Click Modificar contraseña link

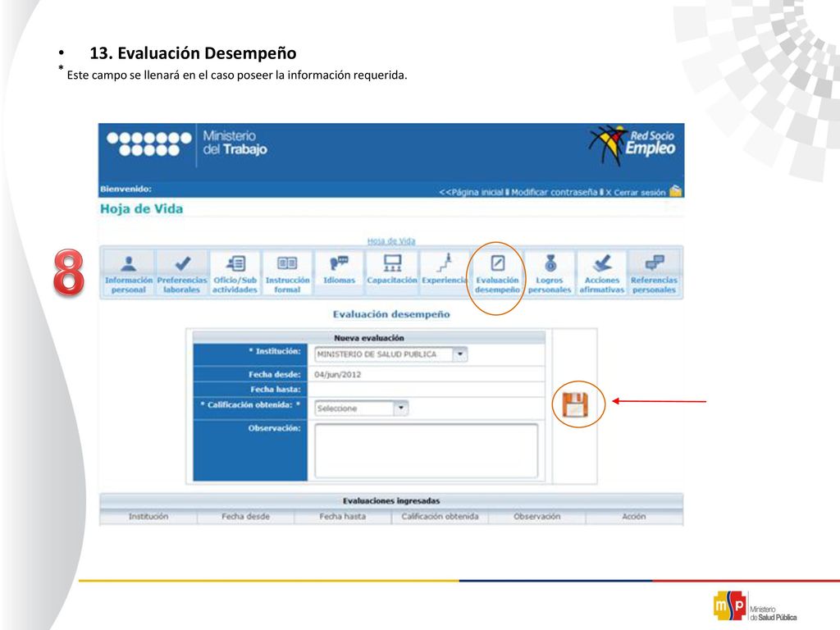(554, 192)
